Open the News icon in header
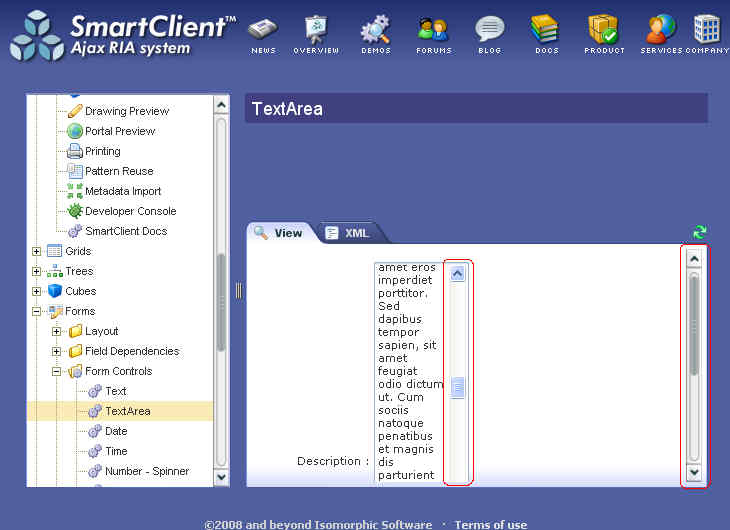The width and height of the screenshot is (730, 530). [x=263, y=29]
